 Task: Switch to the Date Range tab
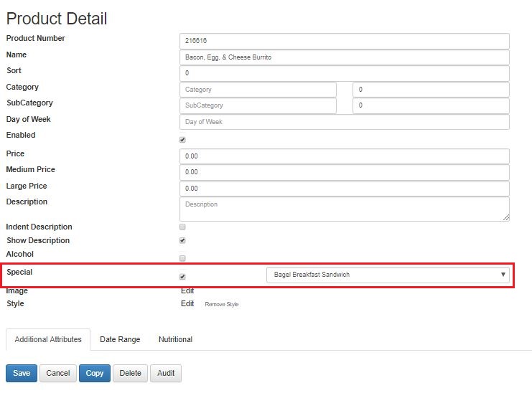(x=120, y=339)
